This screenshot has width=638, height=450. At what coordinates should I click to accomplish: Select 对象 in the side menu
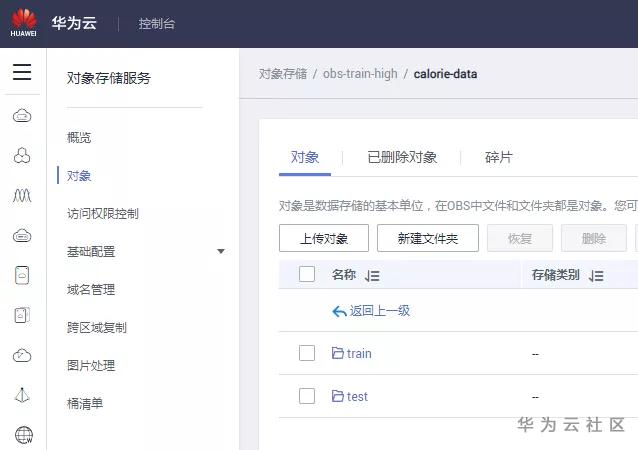tap(79, 176)
